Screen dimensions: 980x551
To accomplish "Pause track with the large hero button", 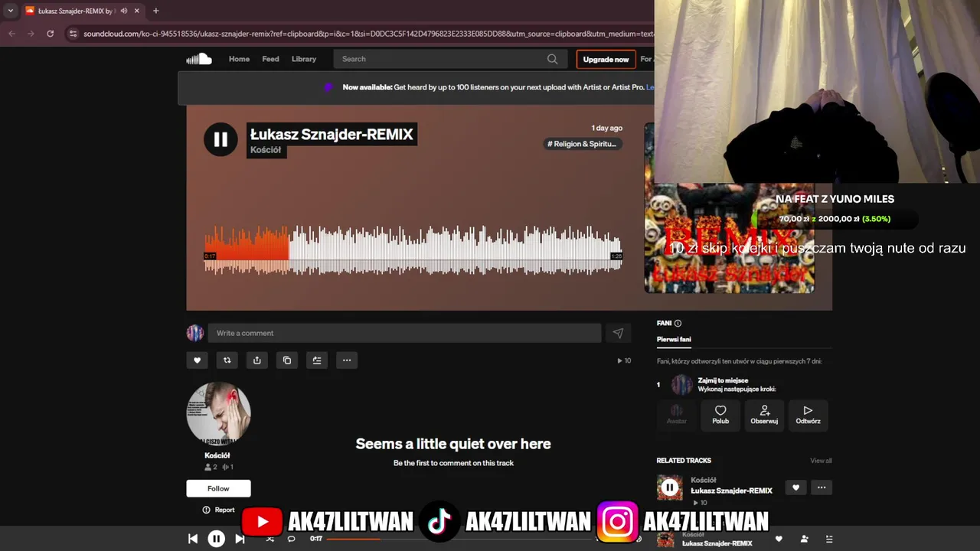I will pos(220,139).
